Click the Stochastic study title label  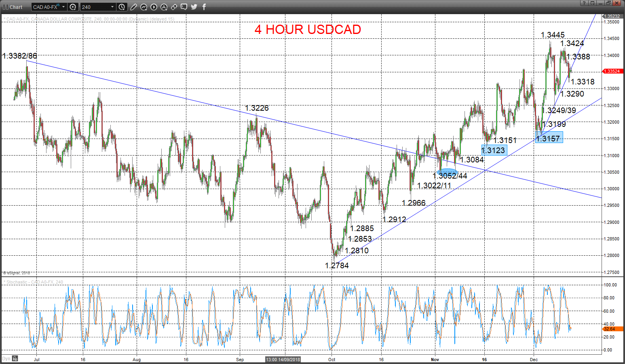[x=33, y=282]
